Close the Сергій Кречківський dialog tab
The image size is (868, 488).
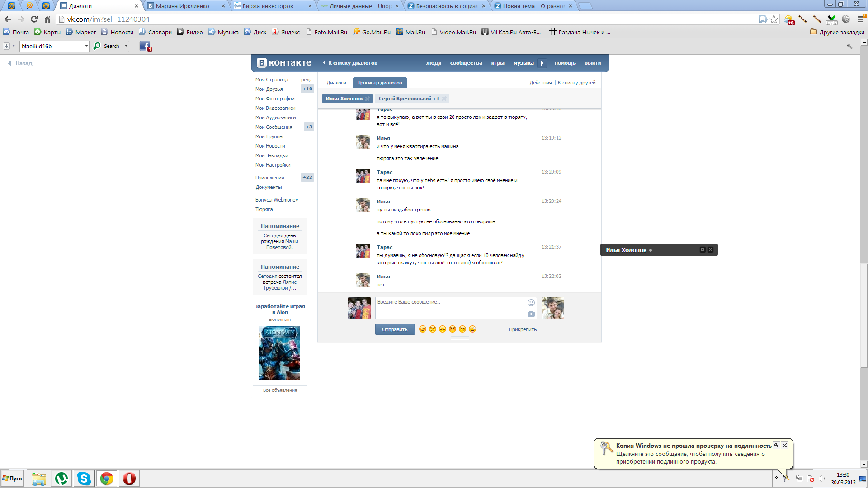click(x=444, y=99)
